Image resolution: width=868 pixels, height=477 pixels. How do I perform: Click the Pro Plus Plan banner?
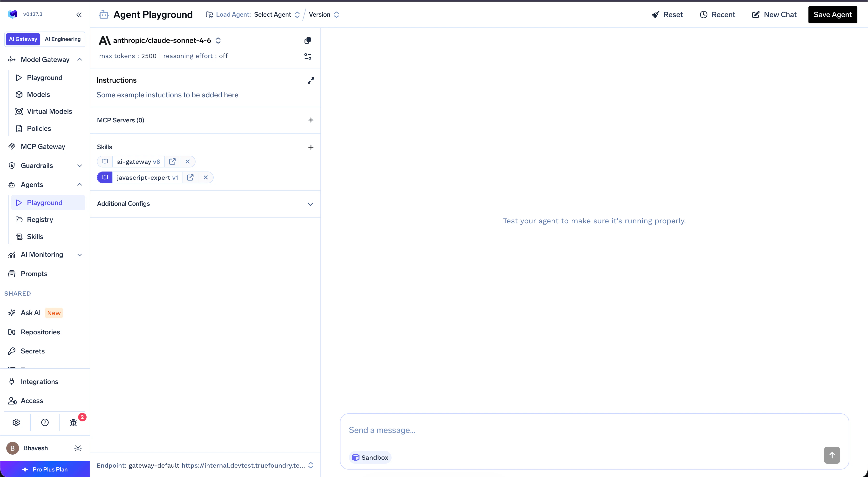click(45, 469)
